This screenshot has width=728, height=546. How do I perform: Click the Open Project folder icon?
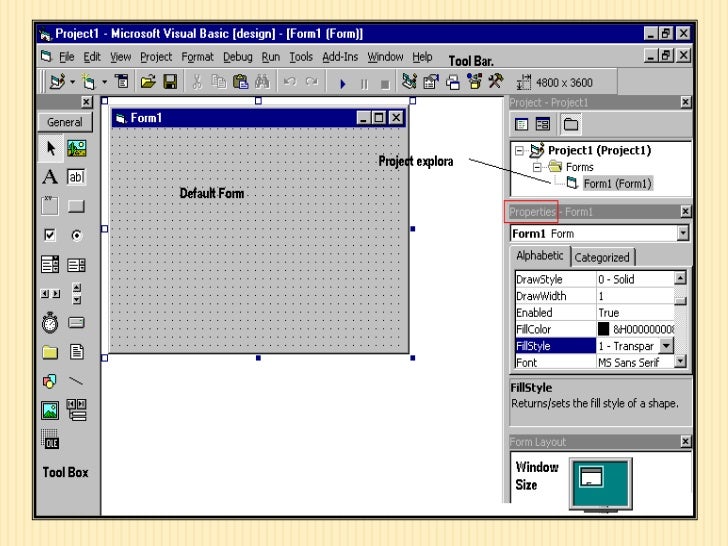coord(148,82)
